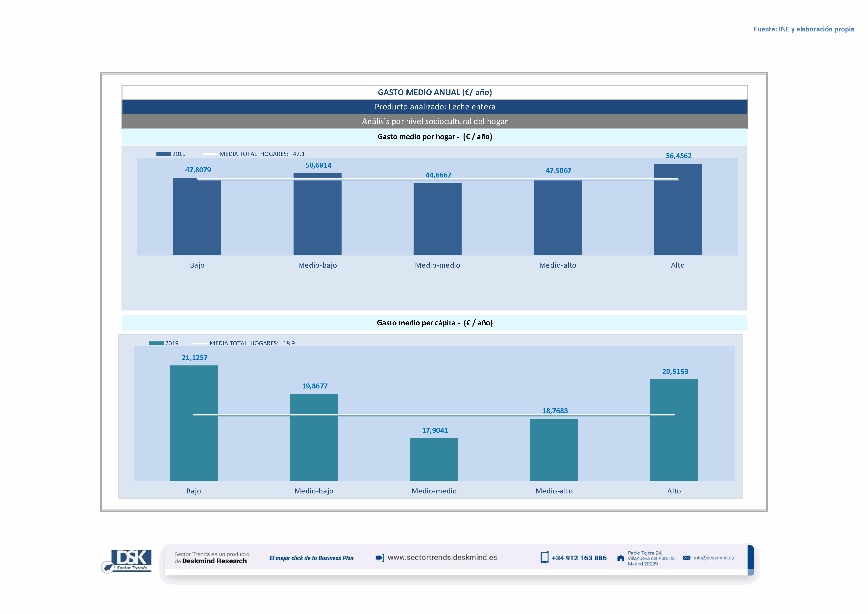Click the envelope email icon in footer
The width and height of the screenshot is (868, 614).
point(687,558)
